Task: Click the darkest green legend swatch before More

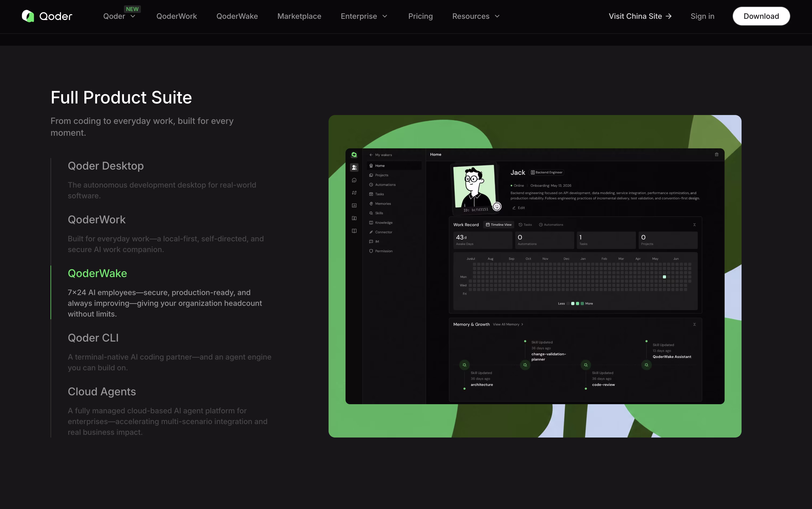Action: click(x=582, y=304)
